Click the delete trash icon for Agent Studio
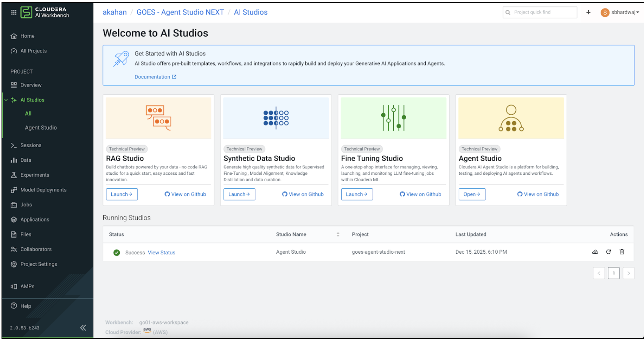The width and height of the screenshot is (644, 339). 622,252
